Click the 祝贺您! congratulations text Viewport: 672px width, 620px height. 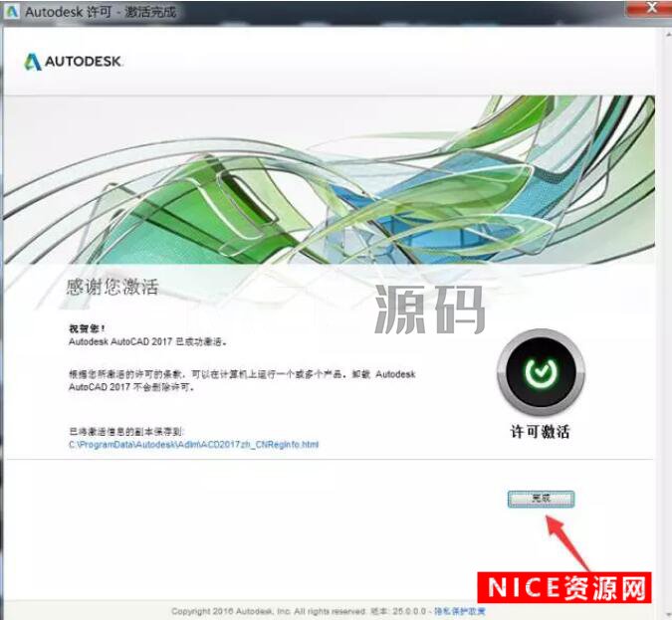(x=87, y=328)
